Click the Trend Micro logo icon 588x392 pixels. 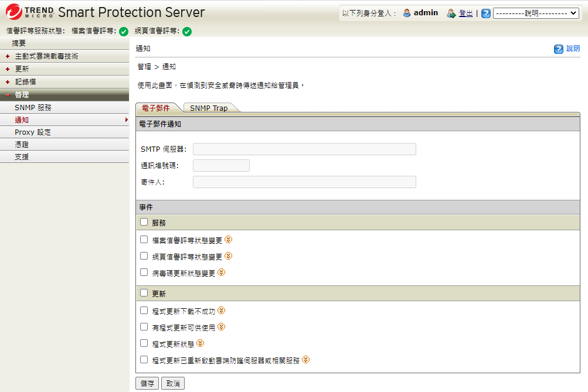14,12
